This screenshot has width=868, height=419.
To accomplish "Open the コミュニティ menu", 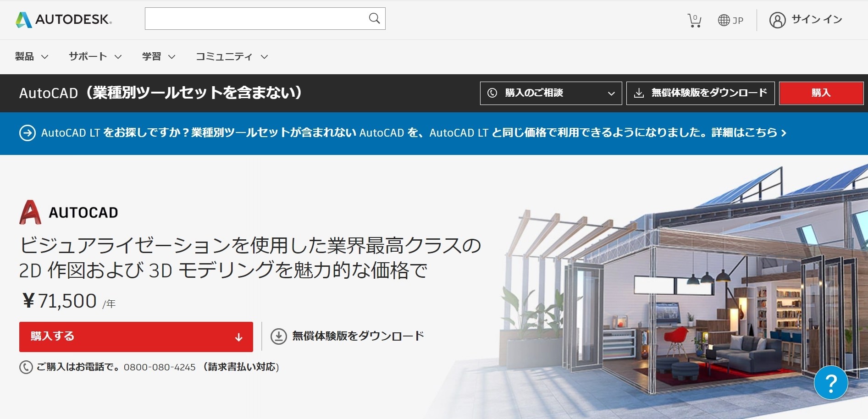I will (x=232, y=56).
